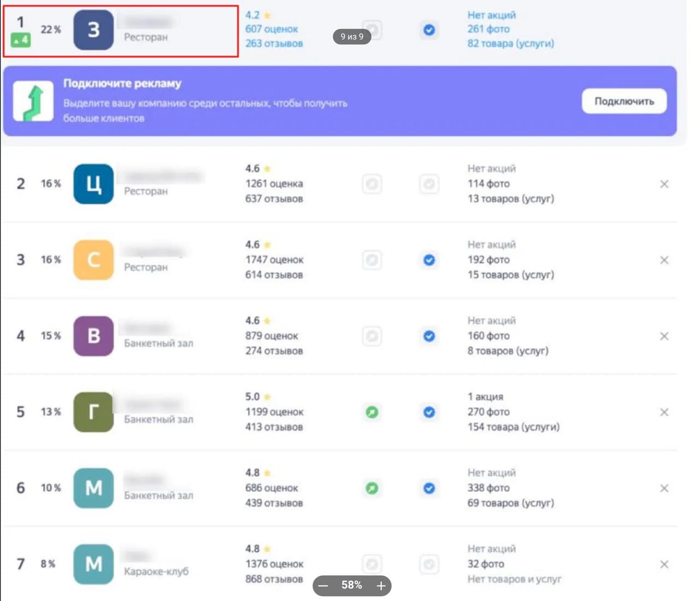
Task: Click the grey advertising badge in row 4
Action: [372, 336]
